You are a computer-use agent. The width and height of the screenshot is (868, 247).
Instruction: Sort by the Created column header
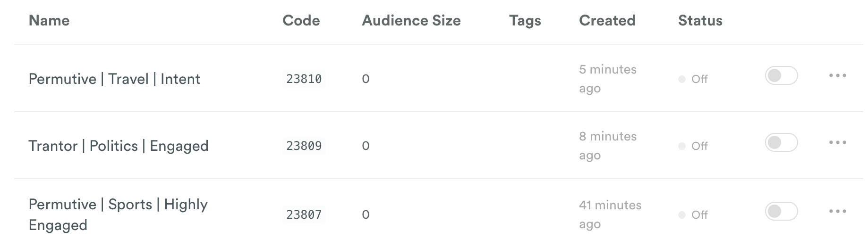(x=607, y=20)
